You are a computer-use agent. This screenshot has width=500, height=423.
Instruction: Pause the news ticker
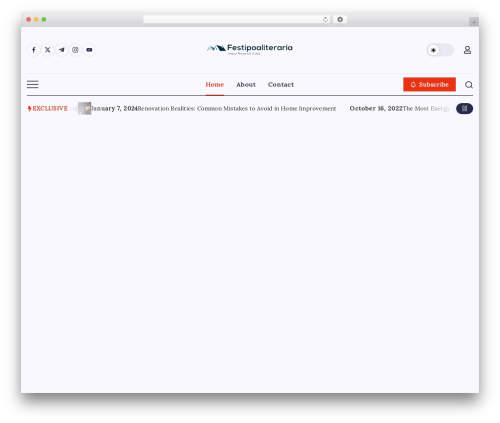pyautogui.click(x=464, y=108)
